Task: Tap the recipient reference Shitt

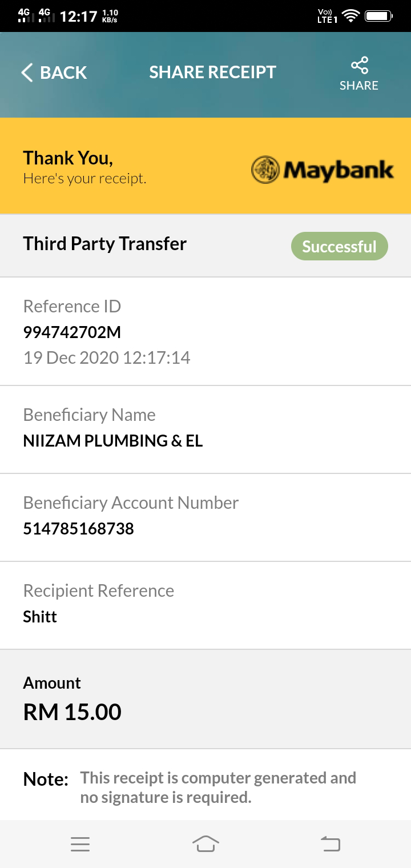Action: [x=40, y=617]
